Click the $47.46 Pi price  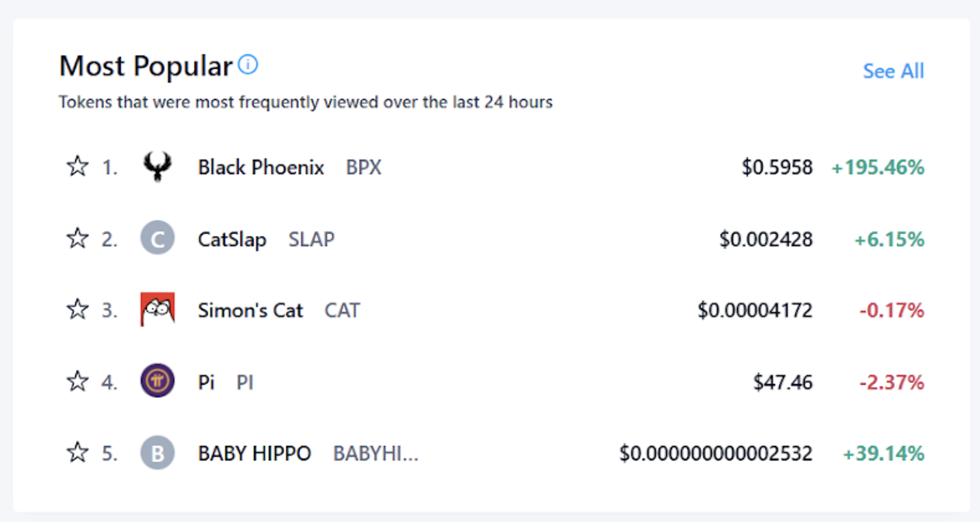(783, 382)
